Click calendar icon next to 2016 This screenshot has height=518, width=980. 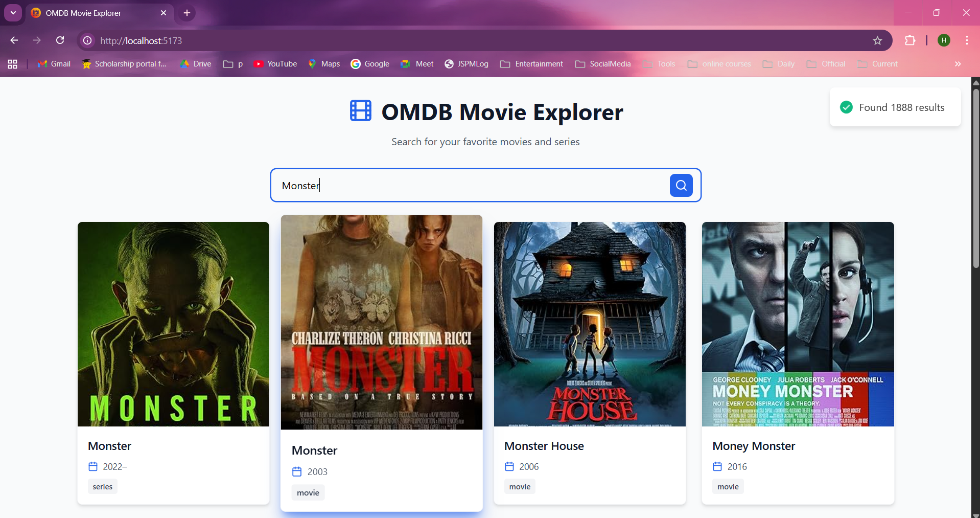[717, 466]
